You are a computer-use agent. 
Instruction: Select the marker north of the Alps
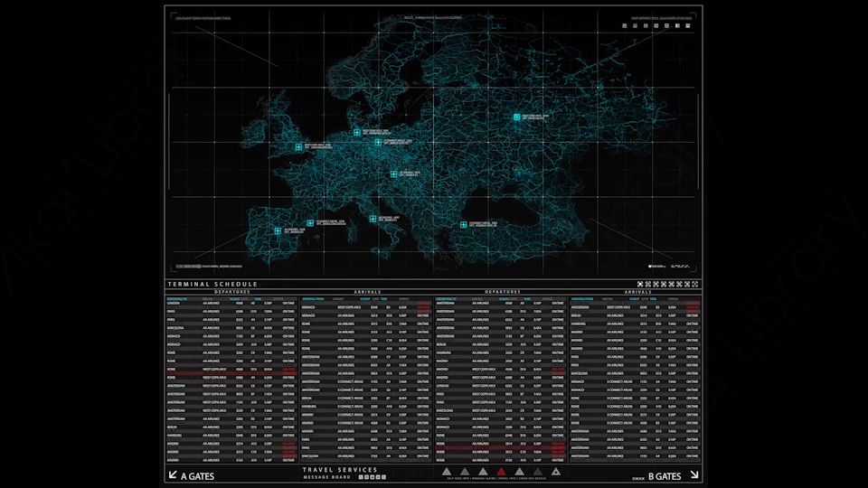393,174
